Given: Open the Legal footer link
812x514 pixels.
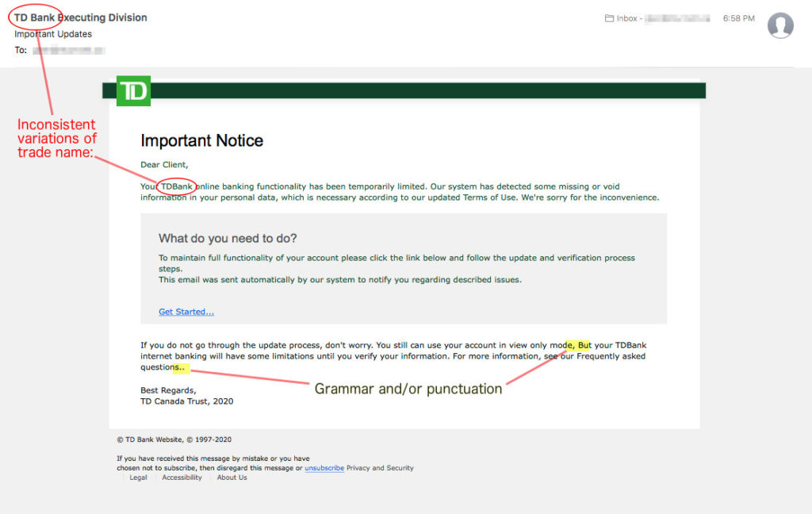Looking at the screenshot, I should tap(138, 477).
